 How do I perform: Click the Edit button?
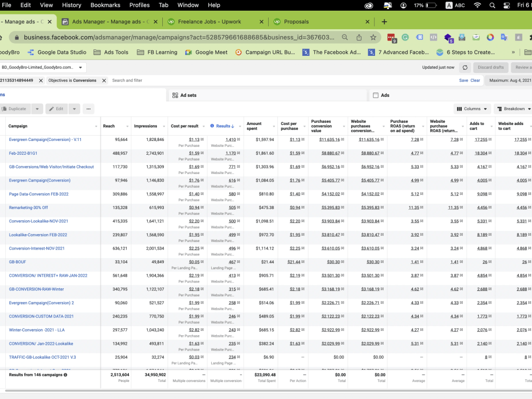pos(56,109)
